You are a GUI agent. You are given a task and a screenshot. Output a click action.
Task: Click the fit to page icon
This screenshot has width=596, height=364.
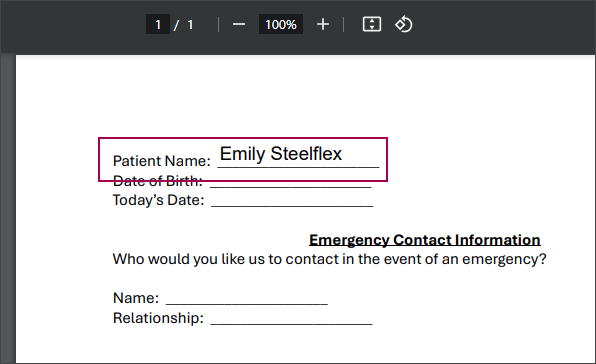[x=372, y=24]
